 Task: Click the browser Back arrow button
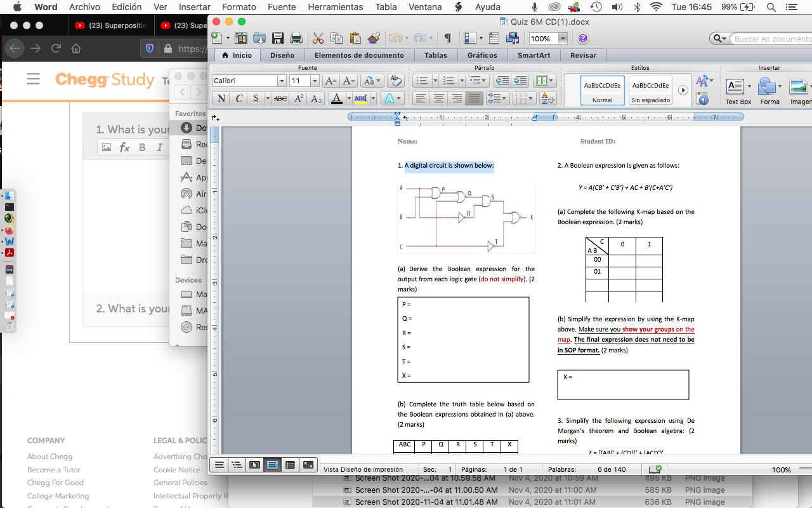point(15,48)
